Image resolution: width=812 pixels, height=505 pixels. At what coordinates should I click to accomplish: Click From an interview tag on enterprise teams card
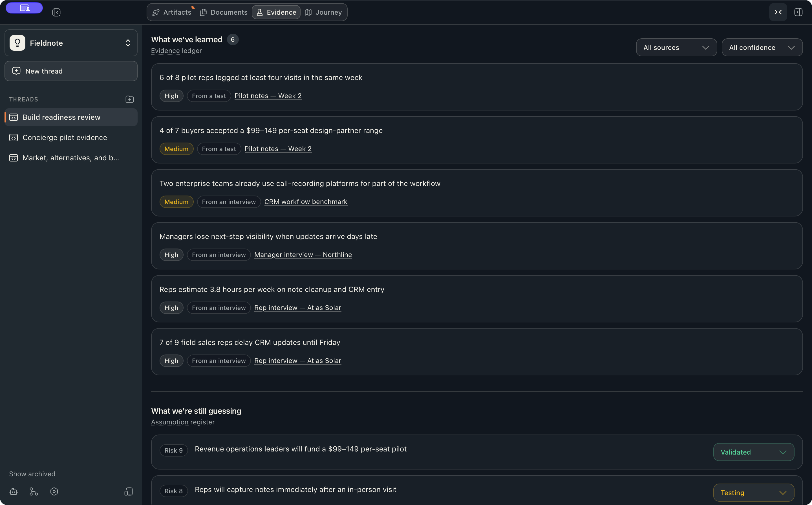[229, 202]
